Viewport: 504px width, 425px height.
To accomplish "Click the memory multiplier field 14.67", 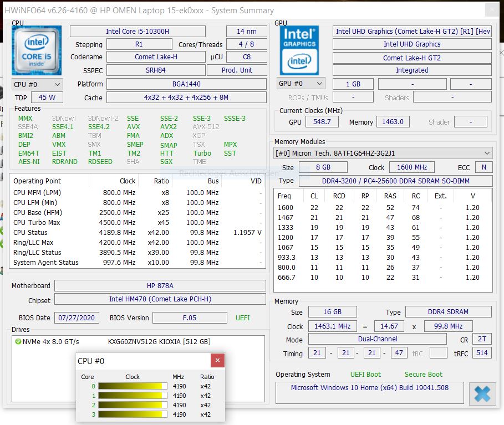I will pyautogui.click(x=389, y=326).
